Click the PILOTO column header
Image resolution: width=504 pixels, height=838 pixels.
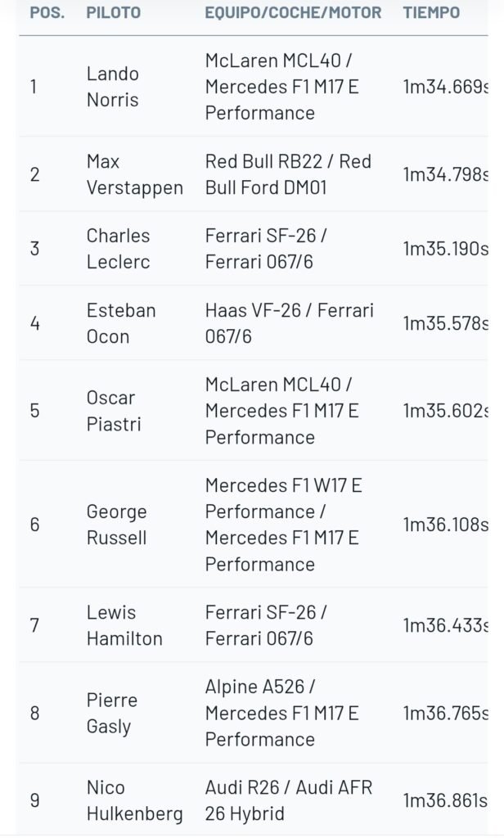(113, 13)
